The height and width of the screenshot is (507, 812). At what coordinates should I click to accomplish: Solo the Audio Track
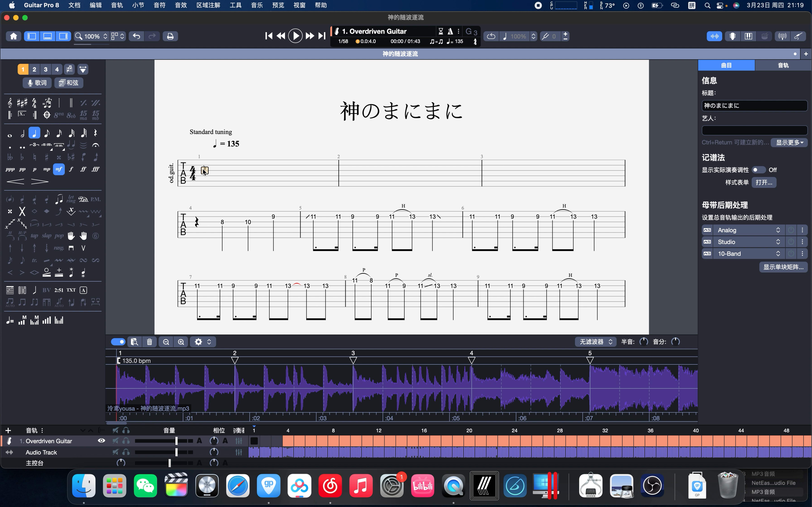pos(126,452)
